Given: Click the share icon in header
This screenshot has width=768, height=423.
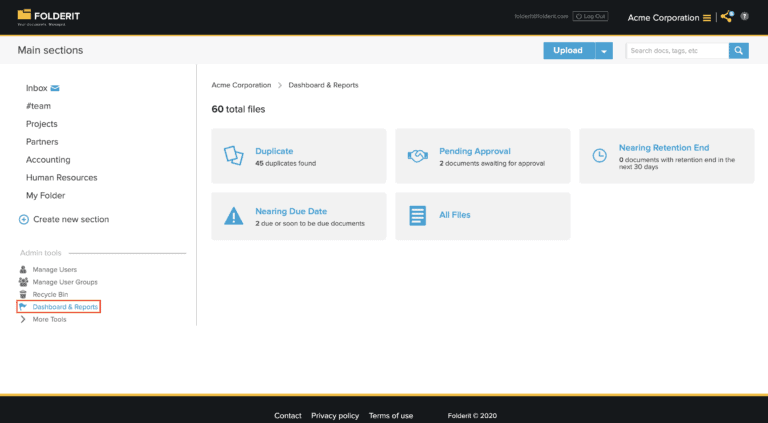Looking at the screenshot, I should click(x=727, y=17).
